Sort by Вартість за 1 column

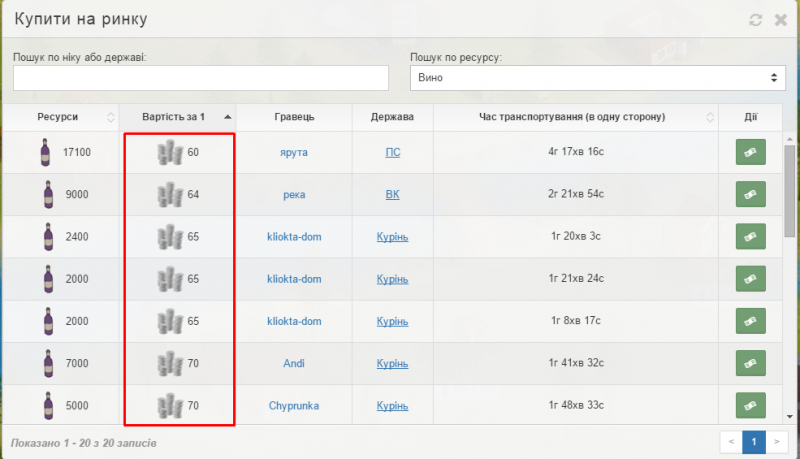(x=177, y=117)
